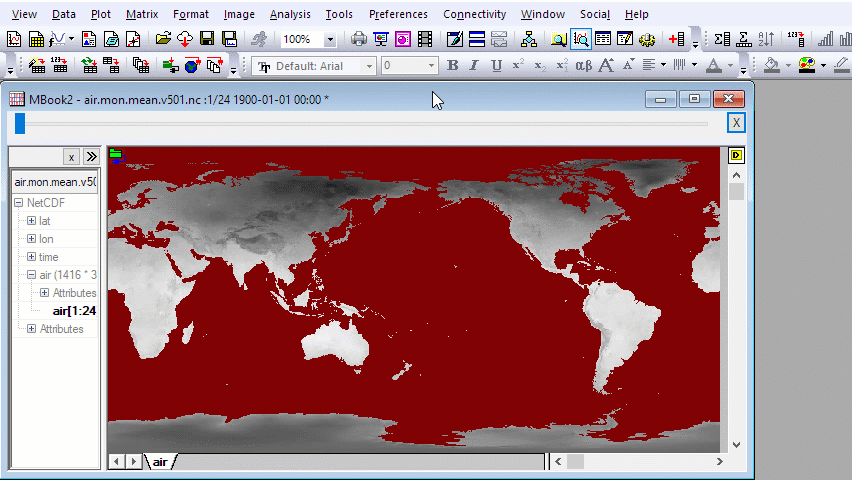Screen dimensions: 852x480
Task: Click the new workbook grid icon
Action: (36, 39)
